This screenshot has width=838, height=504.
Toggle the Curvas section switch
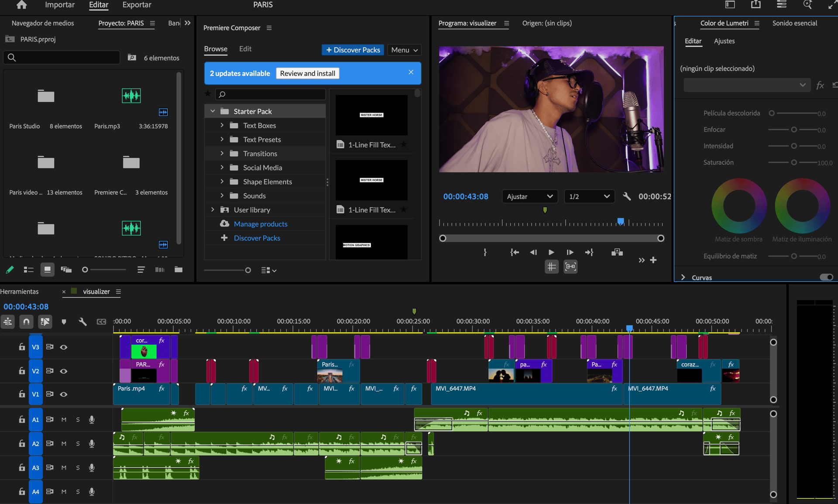(x=826, y=277)
